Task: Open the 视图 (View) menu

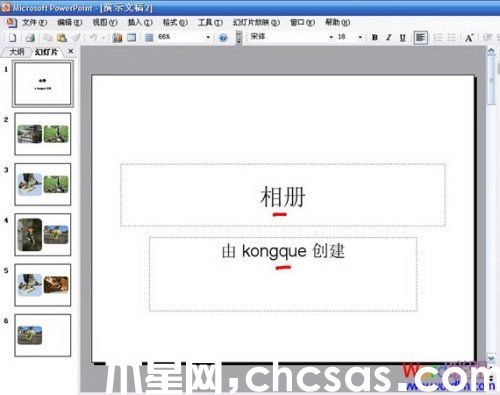Action: (105, 22)
